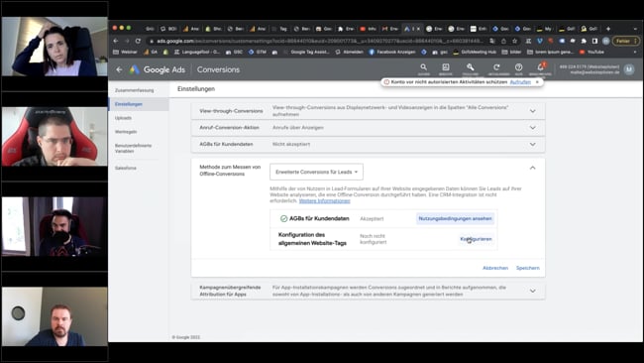
Task: Click Anrufe über Anzeigen text
Action: tap(298, 127)
